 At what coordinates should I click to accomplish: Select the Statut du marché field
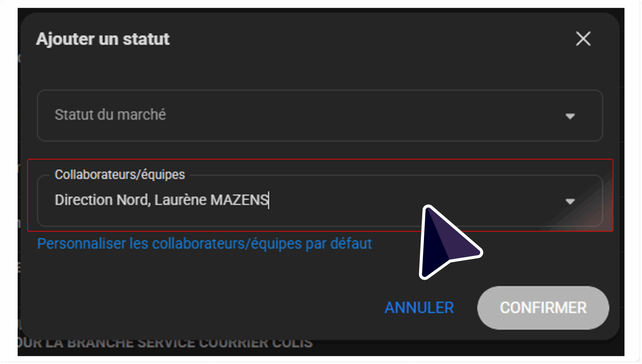320,116
